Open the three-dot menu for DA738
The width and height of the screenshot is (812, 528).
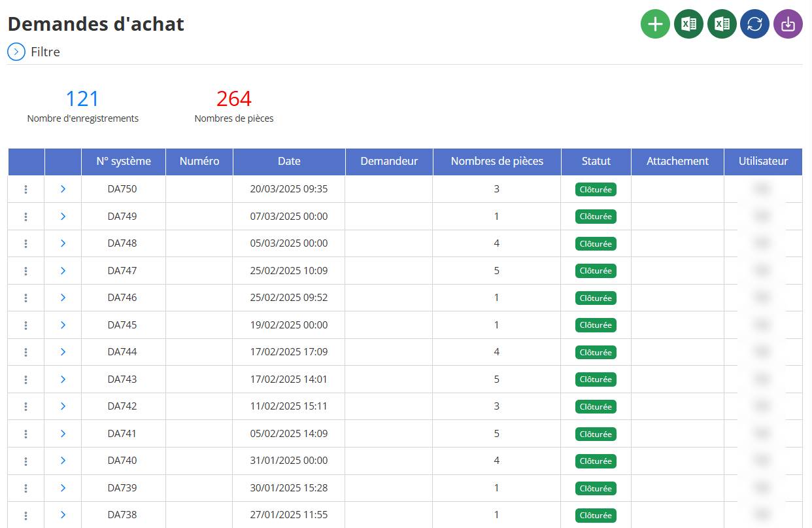click(x=25, y=515)
